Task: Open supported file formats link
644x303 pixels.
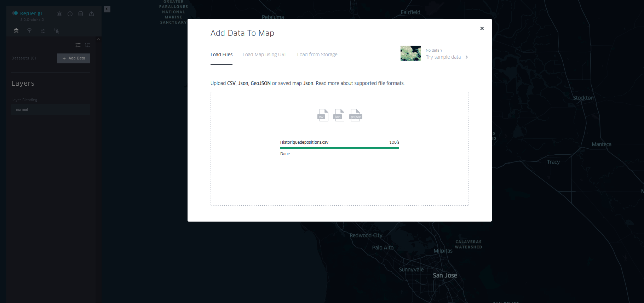Action: 379,83
